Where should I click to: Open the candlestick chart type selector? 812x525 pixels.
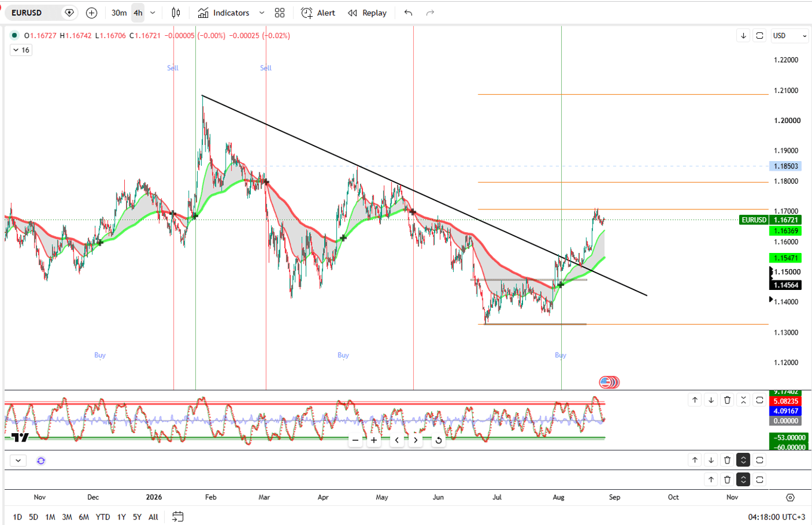tap(176, 13)
